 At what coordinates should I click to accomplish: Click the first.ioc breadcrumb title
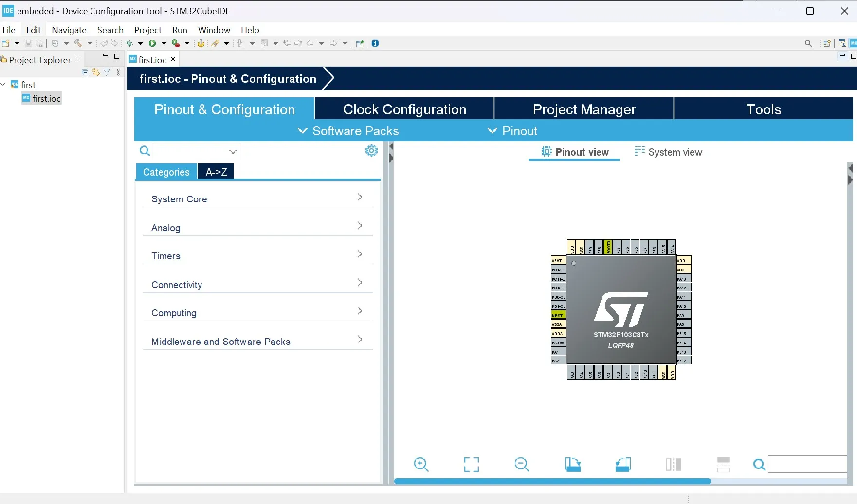point(228,78)
